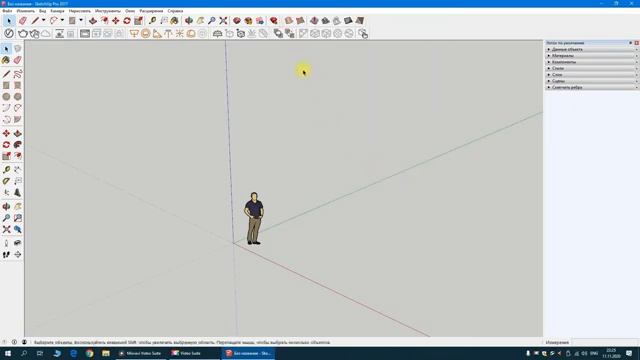Activate the Position Camera tool
The width and height of the screenshot is (640, 360).
[6, 243]
